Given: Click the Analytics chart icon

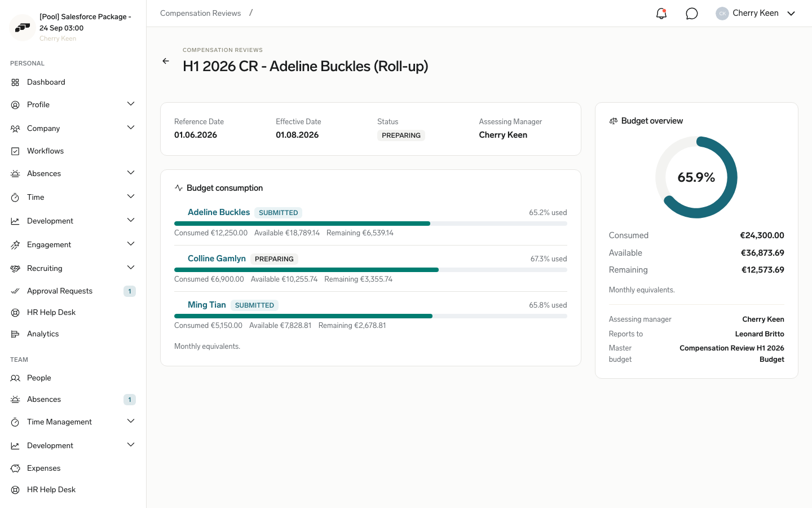Looking at the screenshot, I should coord(15,334).
